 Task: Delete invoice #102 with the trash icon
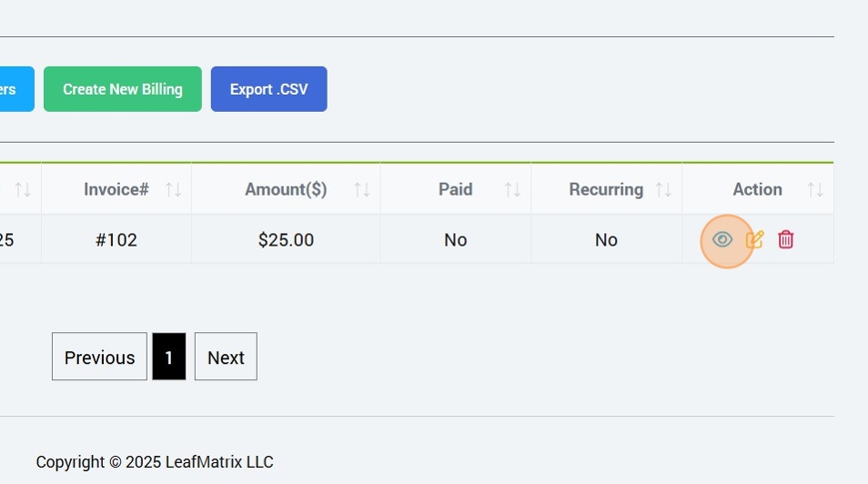point(786,240)
